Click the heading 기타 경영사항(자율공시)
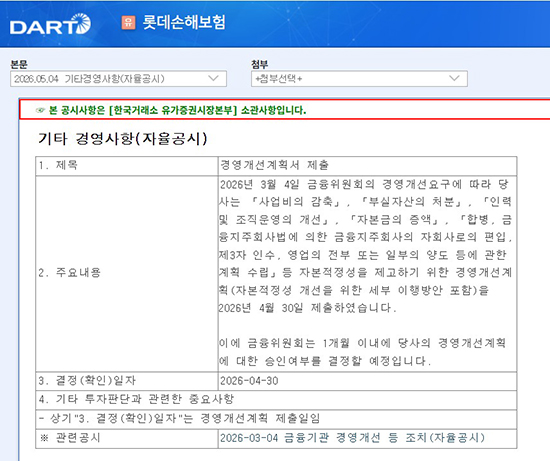Screen dimensions: 550x461 [122, 139]
